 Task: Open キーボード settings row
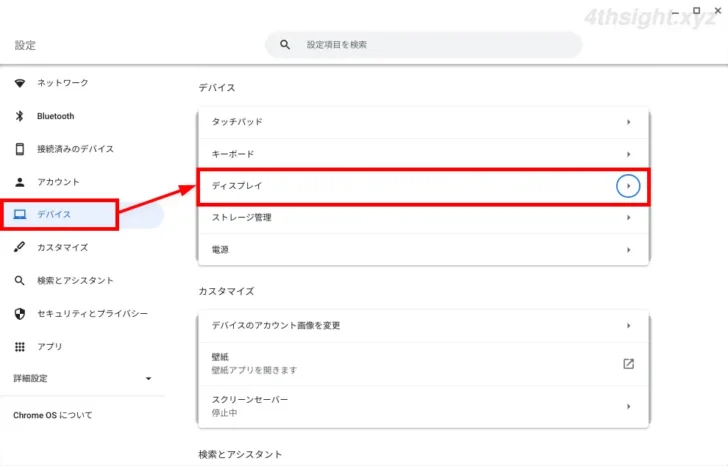pos(423,154)
